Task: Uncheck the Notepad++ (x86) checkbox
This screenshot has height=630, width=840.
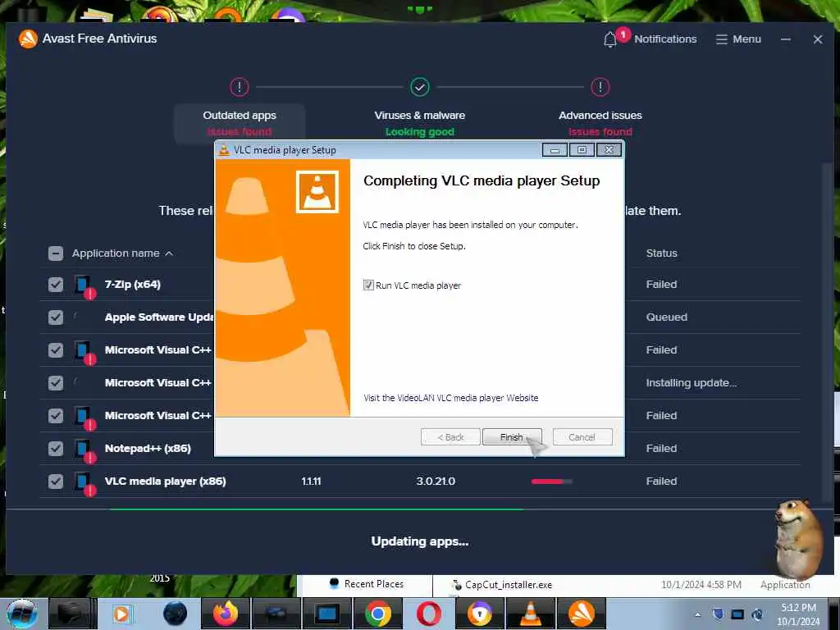Action: [56, 449]
